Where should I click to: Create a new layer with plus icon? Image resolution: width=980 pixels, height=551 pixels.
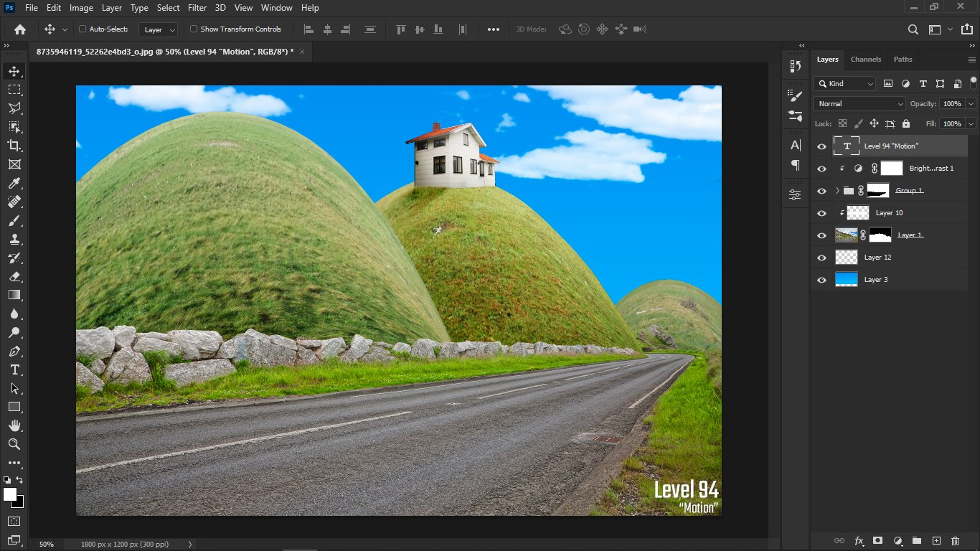(x=936, y=541)
